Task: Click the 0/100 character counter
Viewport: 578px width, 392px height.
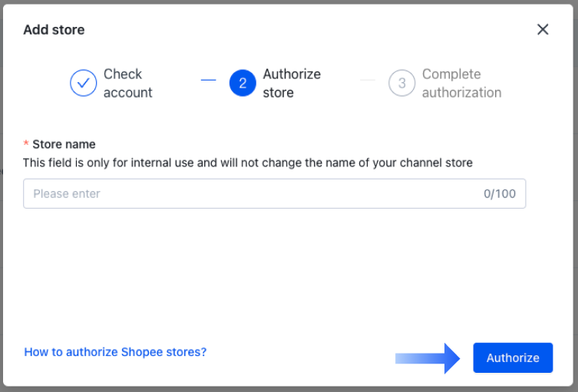Action: coord(500,194)
